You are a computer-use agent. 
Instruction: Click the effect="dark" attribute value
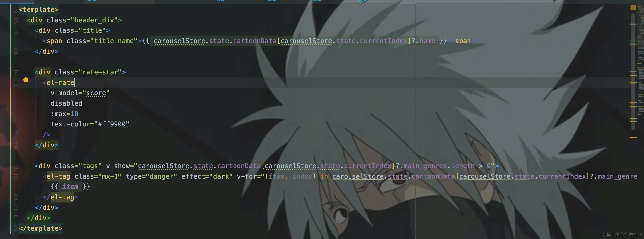[x=221, y=176]
